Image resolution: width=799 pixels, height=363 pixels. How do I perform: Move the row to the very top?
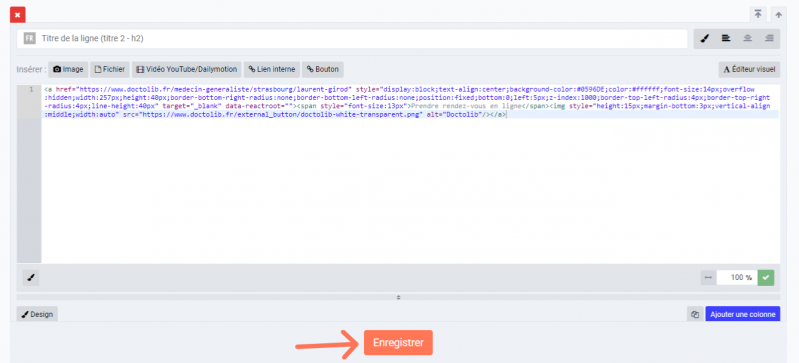758,15
